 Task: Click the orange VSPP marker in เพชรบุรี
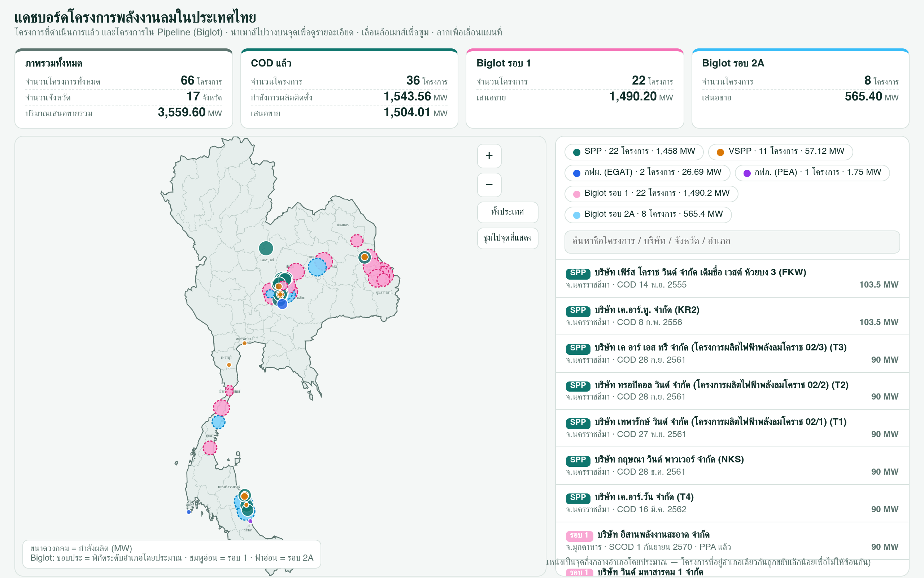point(229,365)
